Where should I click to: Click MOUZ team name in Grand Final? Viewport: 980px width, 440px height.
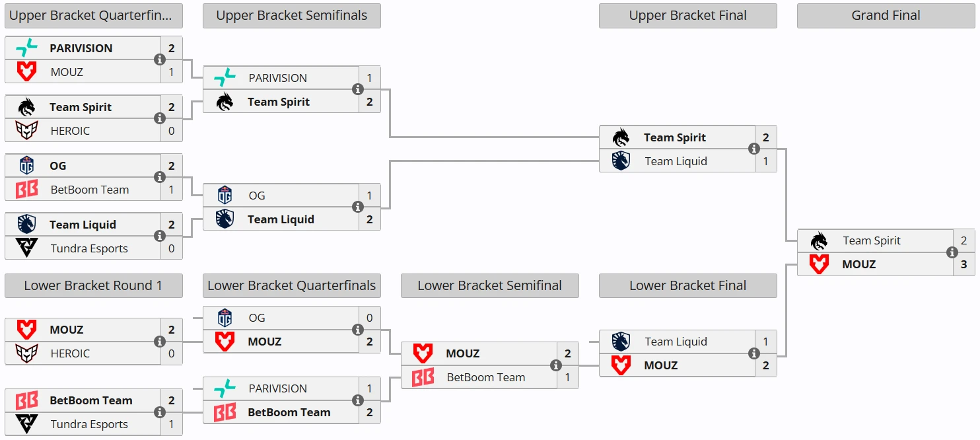858,264
